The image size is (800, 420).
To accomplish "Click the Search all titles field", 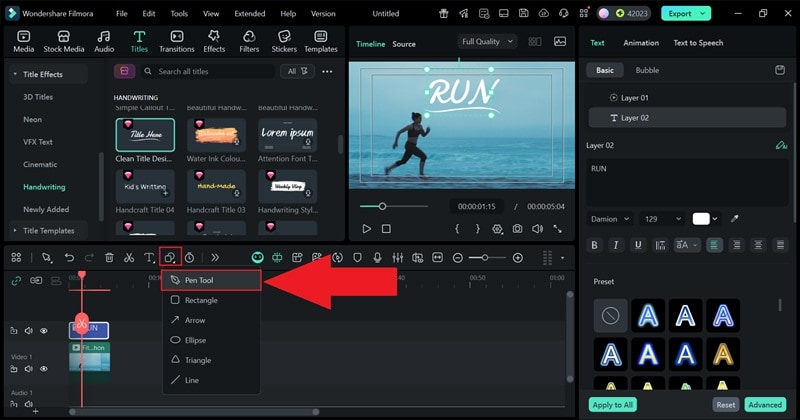I will click(x=208, y=71).
